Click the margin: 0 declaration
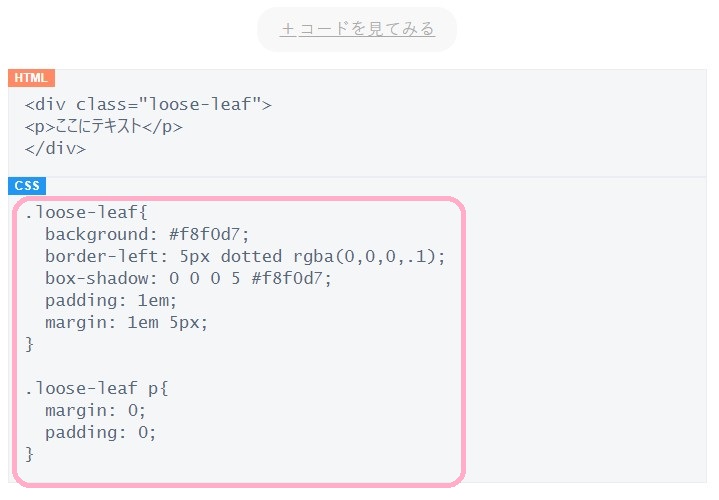719x500 pixels. [x=95, y=411]
